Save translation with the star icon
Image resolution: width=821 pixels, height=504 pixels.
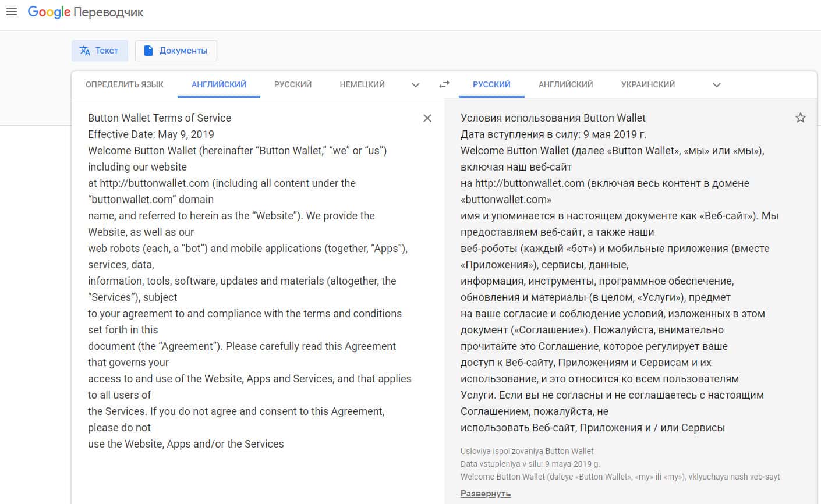(801, 118)
